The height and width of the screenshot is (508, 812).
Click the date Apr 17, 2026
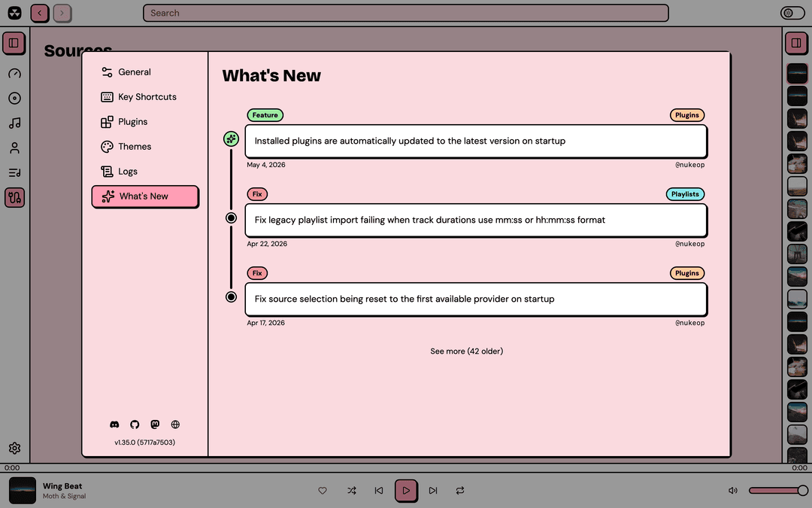(265, 322)
